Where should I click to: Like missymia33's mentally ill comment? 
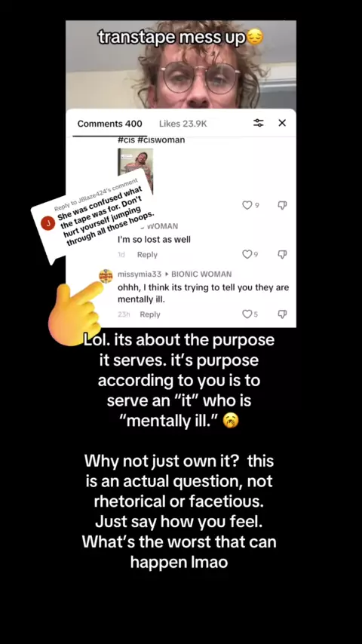point(247,314)
